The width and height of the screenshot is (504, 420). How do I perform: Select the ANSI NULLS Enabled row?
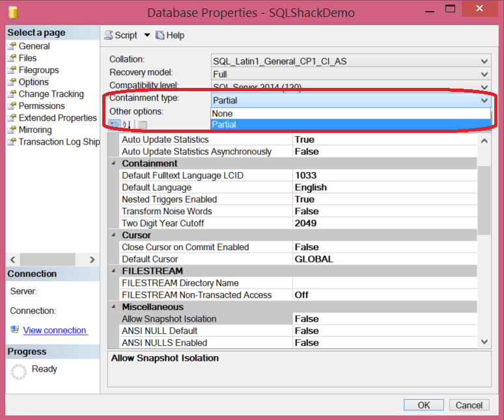pyautogui.click(x=298, y=343)
